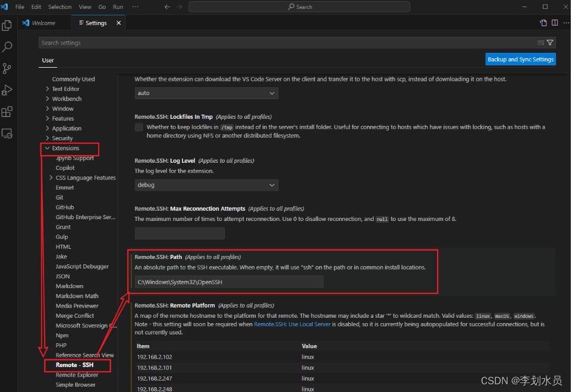Click the settings filter funnel icon

pyautogui.click(x=550, y=43)
